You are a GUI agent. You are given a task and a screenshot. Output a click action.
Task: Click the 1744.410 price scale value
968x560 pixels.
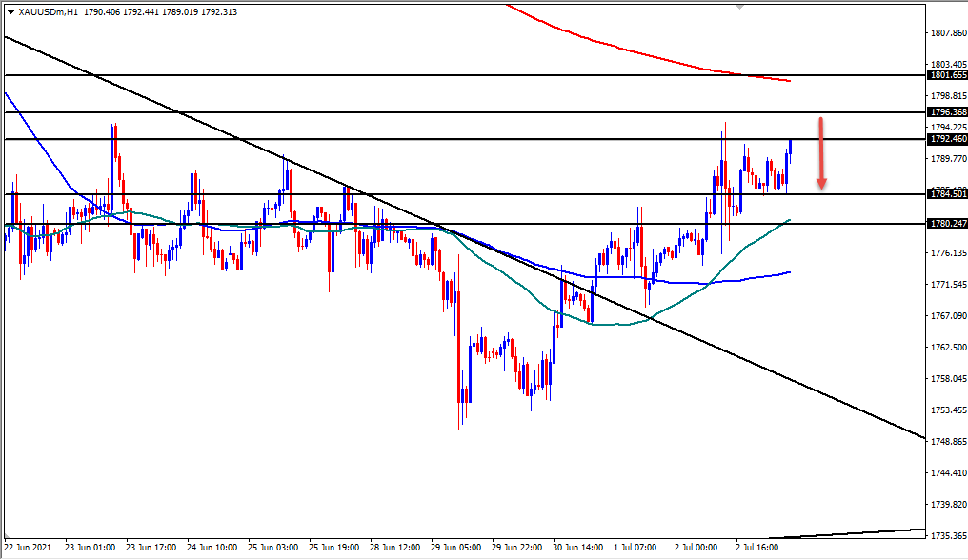[949, 473]
